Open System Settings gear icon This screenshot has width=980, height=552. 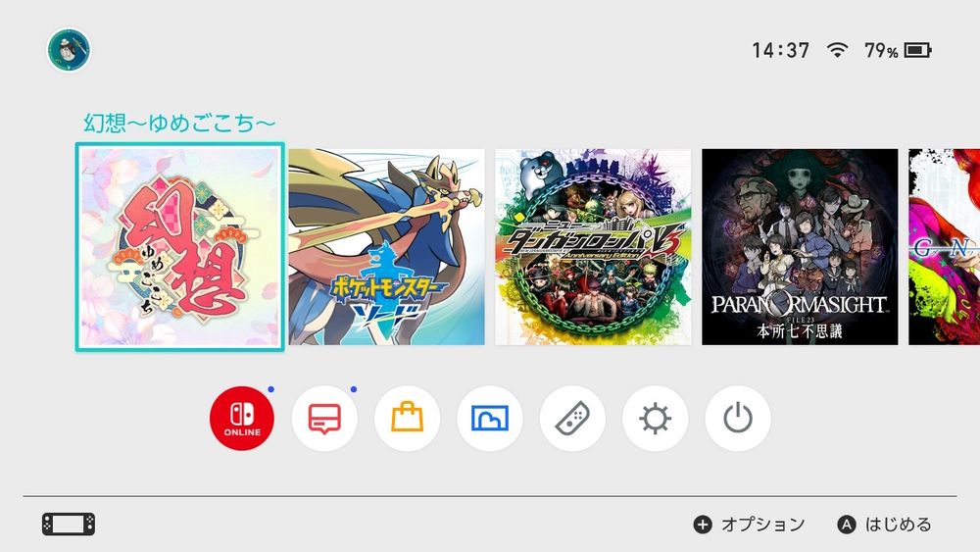[655, 418]
